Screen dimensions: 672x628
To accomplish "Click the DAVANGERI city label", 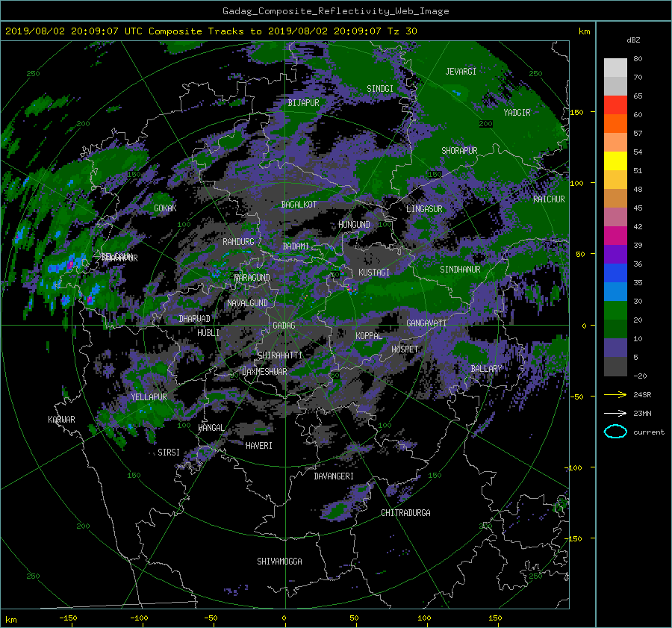I will tap(334, 476).
